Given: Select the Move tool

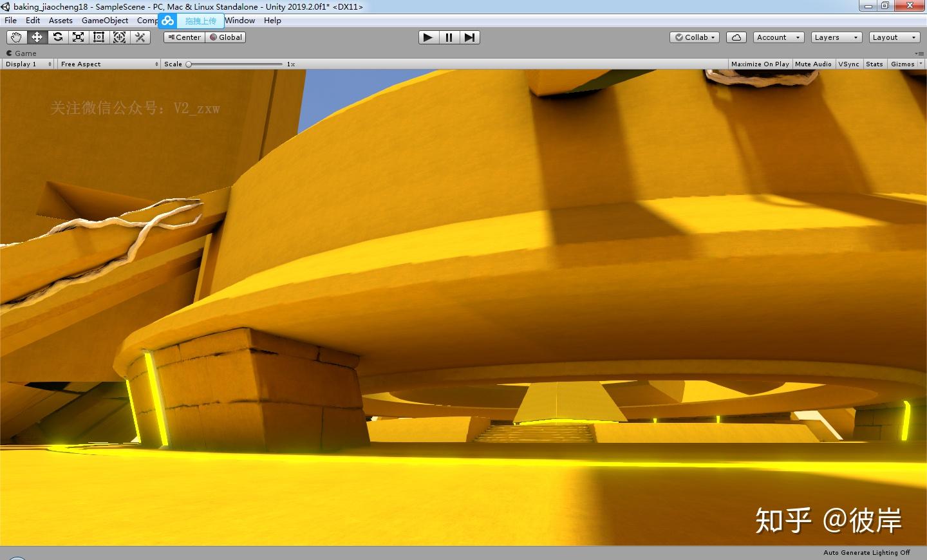Looking at the screenshot, I should tap(37, 37).
